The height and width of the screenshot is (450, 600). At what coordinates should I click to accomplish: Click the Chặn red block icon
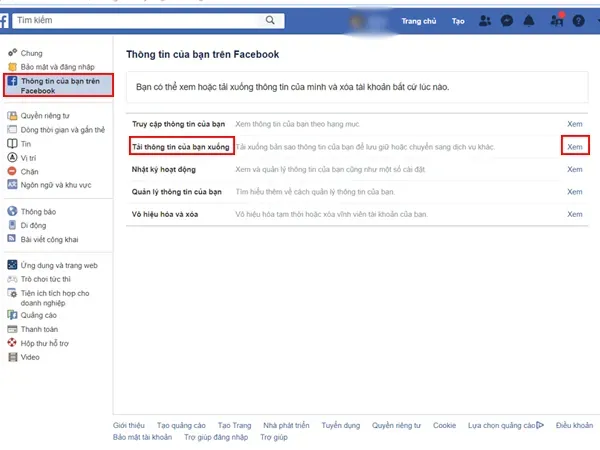12,171
